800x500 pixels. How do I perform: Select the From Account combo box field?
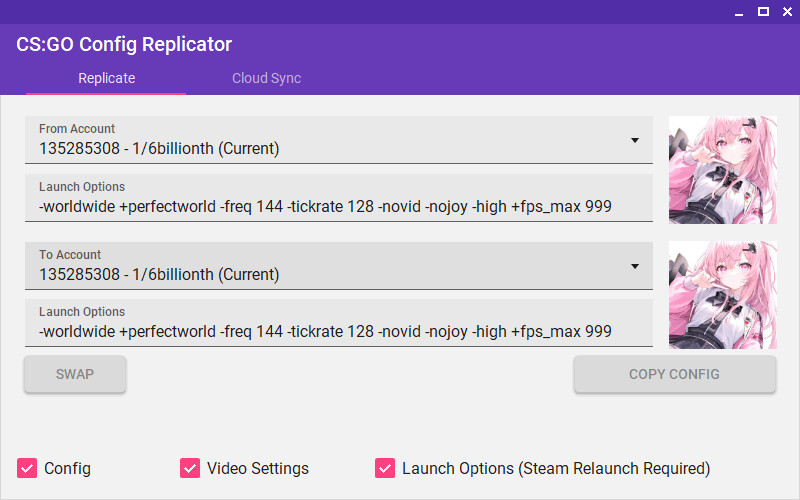(339, 140)
